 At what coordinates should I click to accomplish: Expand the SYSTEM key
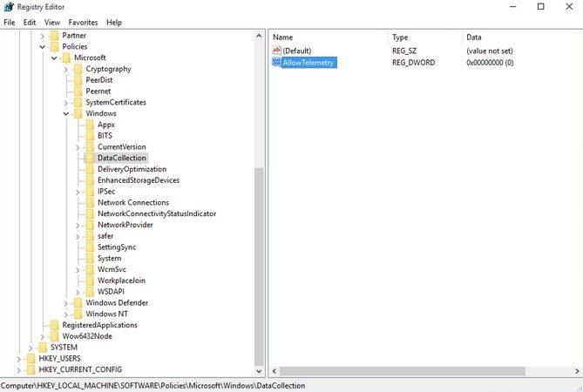click(x=31, y=348)
